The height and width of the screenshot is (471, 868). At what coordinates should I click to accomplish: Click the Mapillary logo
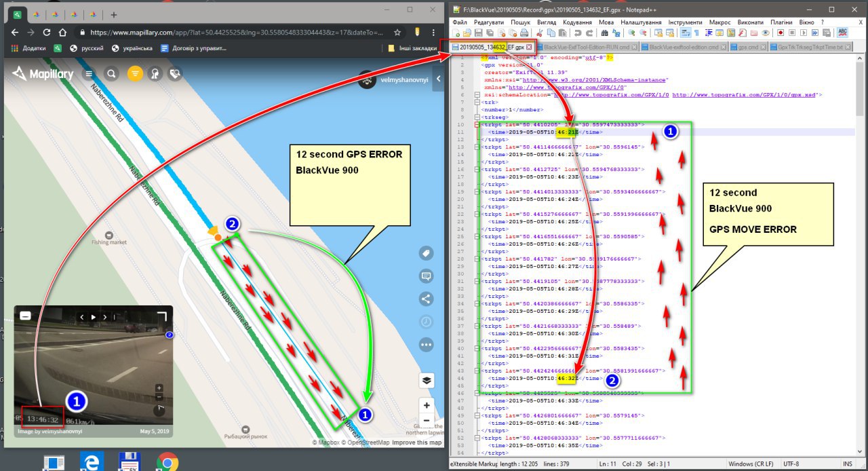pos(42,74)
